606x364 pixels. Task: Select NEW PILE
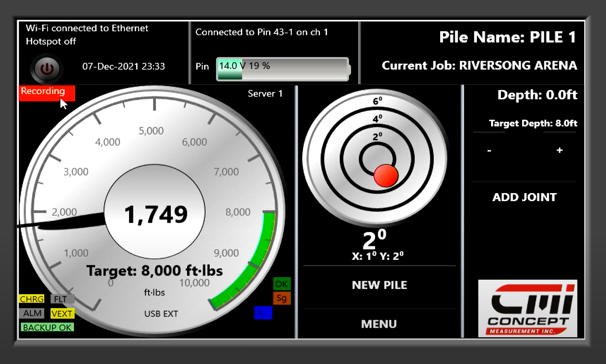pyautogui.click(x=379, y=285)
